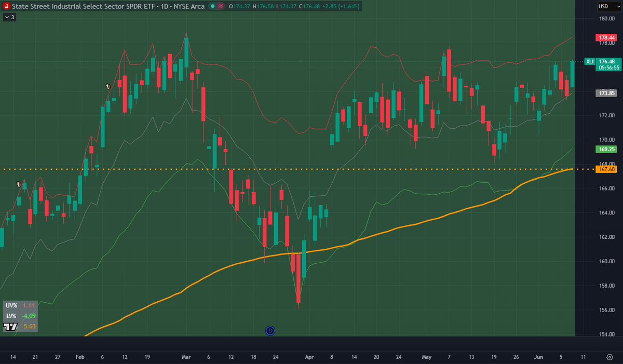Click the LV% label in table
This screenshot has height=364, width=623.
point(10,316)
